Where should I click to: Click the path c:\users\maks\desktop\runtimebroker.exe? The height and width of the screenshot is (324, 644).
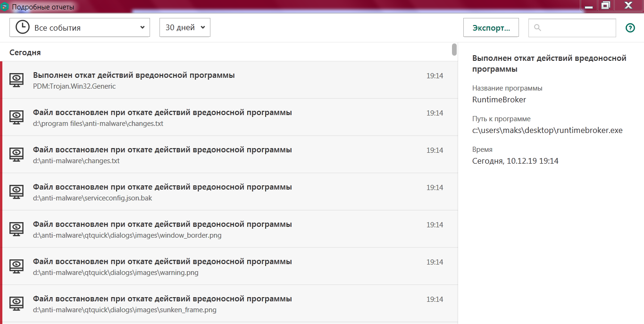tap(547, 130)
